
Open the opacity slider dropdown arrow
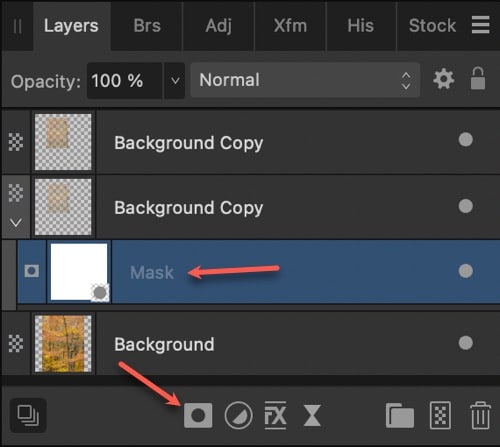(175, 81)
